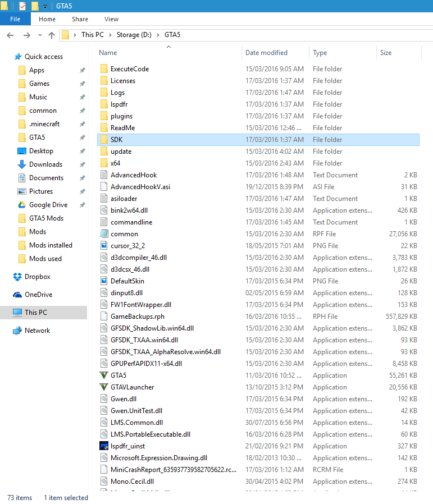
Task: Click the bink2w64.dll file icon
Action: 103,210
